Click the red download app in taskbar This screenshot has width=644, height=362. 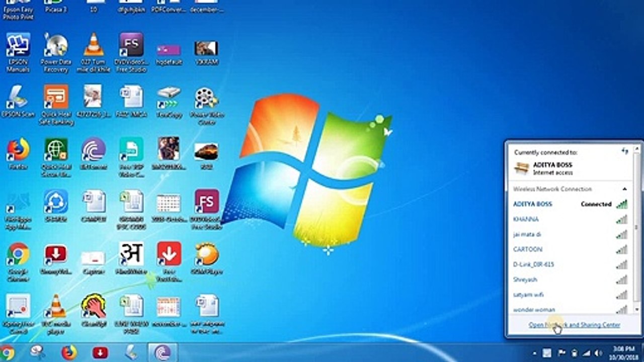(x=100, y=352)
